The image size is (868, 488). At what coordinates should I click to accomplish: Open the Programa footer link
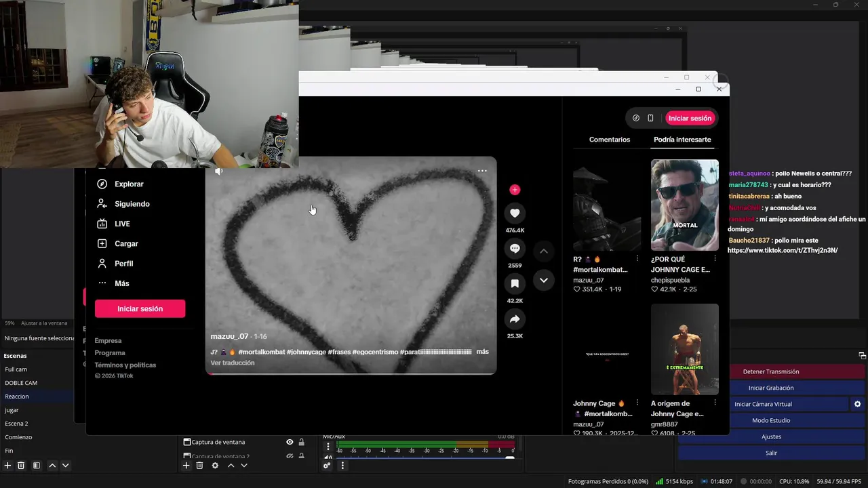tap(110, 353)
